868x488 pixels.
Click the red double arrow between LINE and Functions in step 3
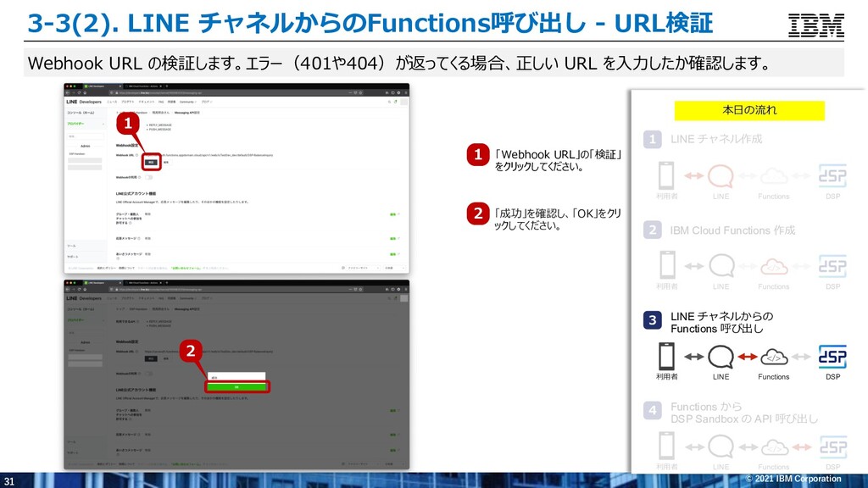(x=748, y=357)
